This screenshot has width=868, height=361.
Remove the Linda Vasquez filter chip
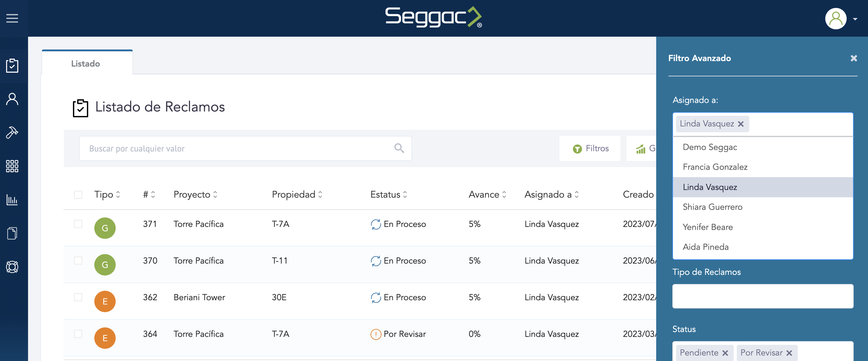[x=741, y=124]
